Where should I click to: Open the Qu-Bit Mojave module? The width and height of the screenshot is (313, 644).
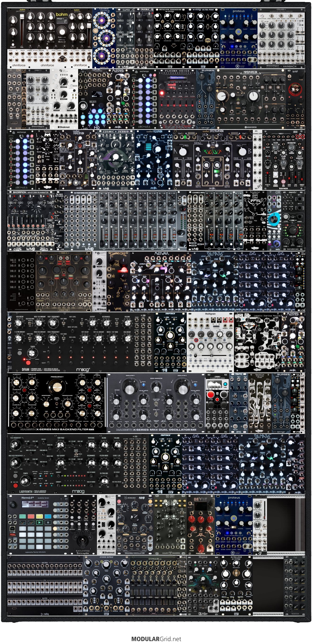(x=203, y=586)
